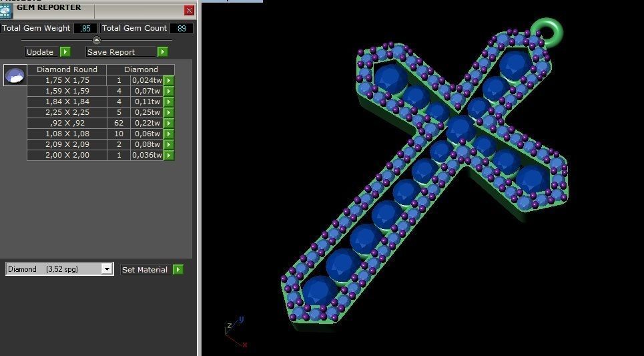
Task: Select the 2,09 X 2,09 size cell
Action: [67, 144]
